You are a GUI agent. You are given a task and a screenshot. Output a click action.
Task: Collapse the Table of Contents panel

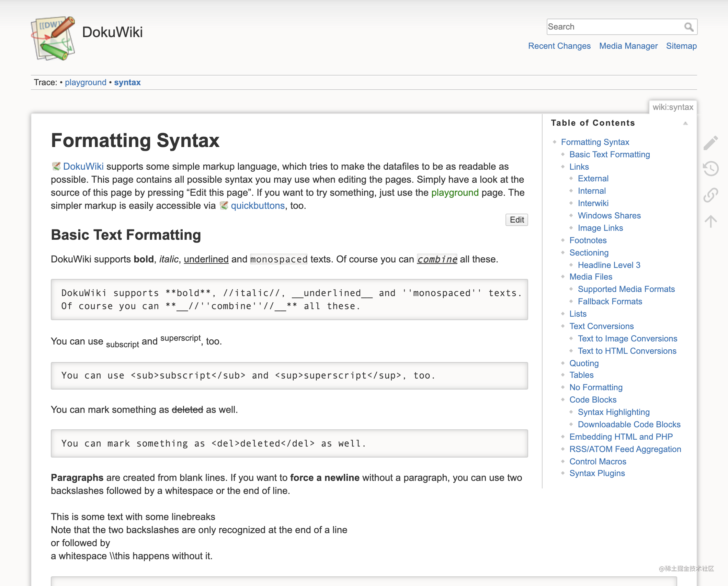(685, 123)
